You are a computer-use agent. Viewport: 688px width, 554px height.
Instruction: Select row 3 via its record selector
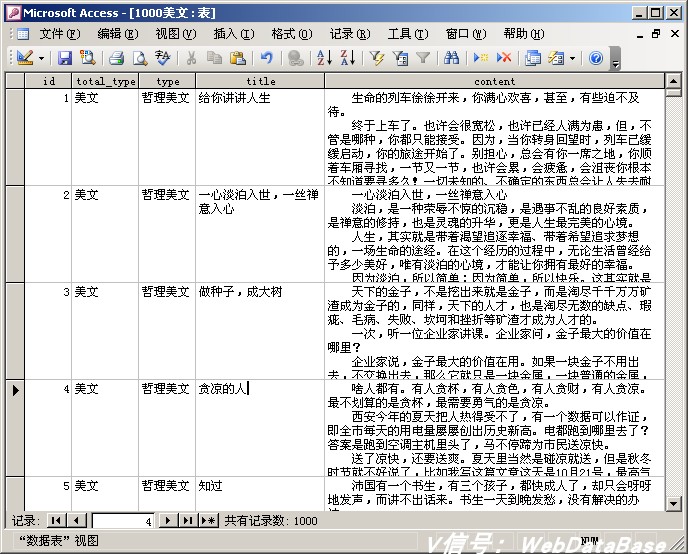(15, 331)
